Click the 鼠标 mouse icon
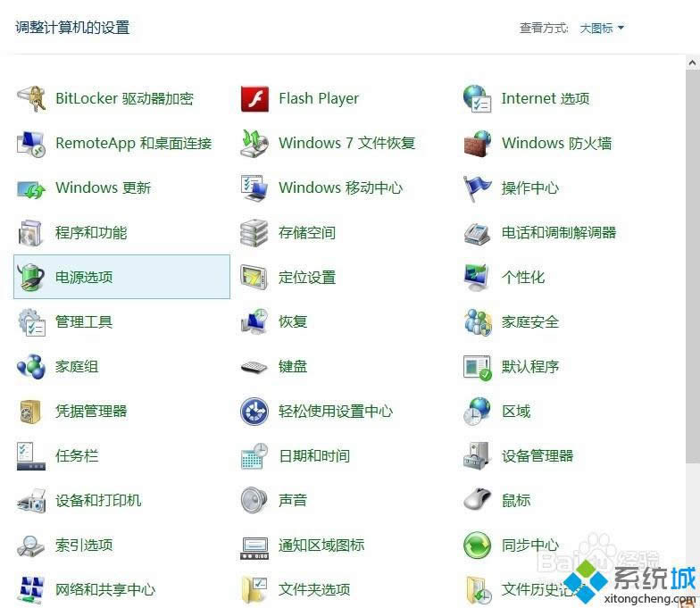Viewport: 700px width, 608px height. [x=478, y=500]
